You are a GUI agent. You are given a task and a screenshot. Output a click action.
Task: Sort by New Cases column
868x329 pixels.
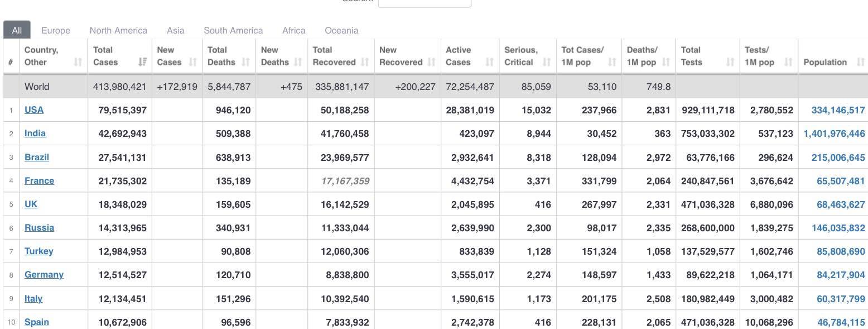[177, 56]
